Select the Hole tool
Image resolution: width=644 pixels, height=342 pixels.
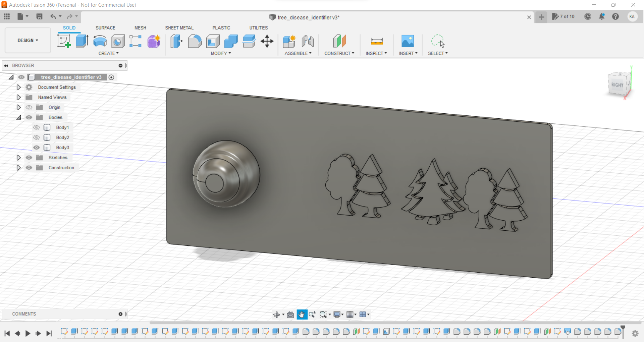click(118, 42)
